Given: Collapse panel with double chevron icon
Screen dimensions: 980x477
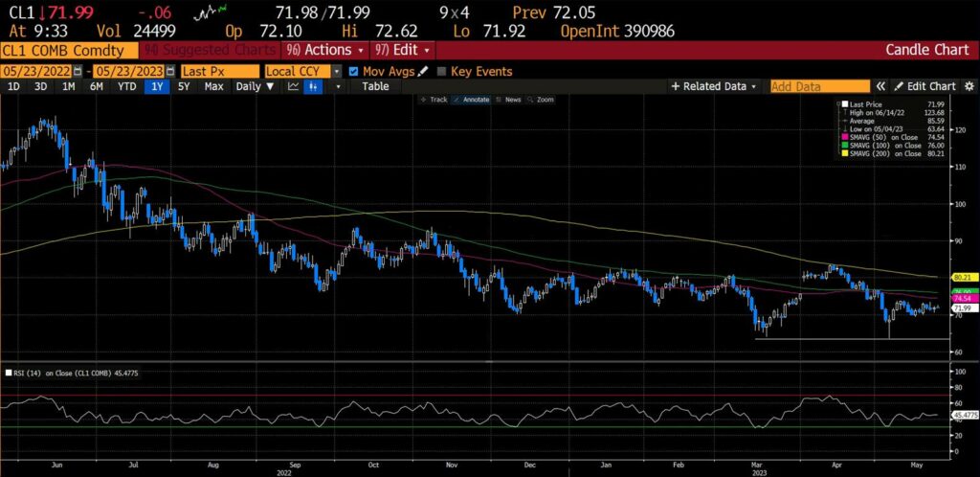Looking at the screenshot, I should point(880,87).
